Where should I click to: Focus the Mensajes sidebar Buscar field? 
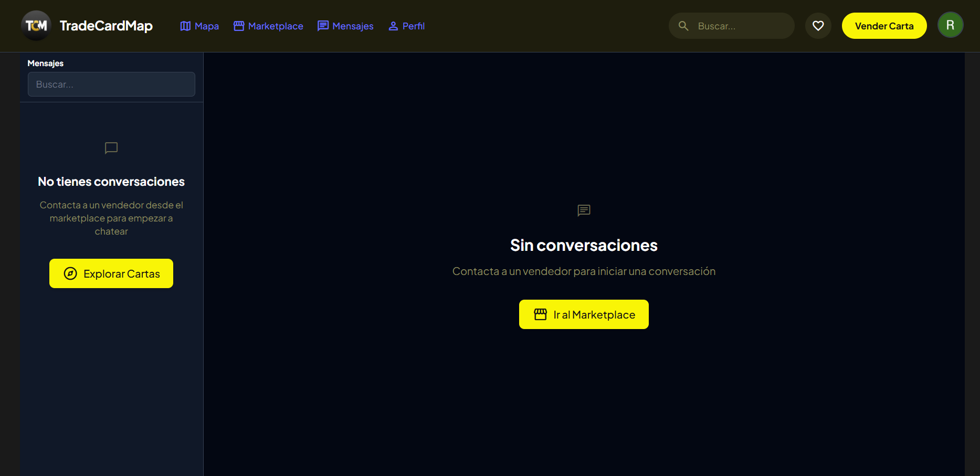pyautogui.click(x=111, y=84)
